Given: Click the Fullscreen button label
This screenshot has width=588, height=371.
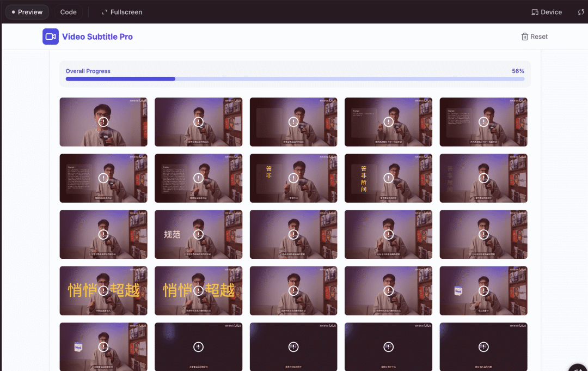Looking at the screenshot, I should [x=126, y=12].
